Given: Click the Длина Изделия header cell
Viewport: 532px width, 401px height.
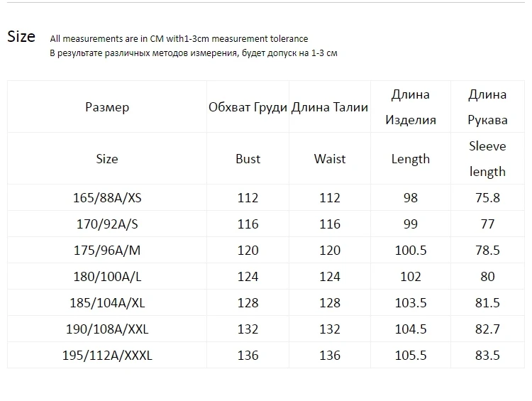Looking at the screenshot, I should [x=411, y=107].
